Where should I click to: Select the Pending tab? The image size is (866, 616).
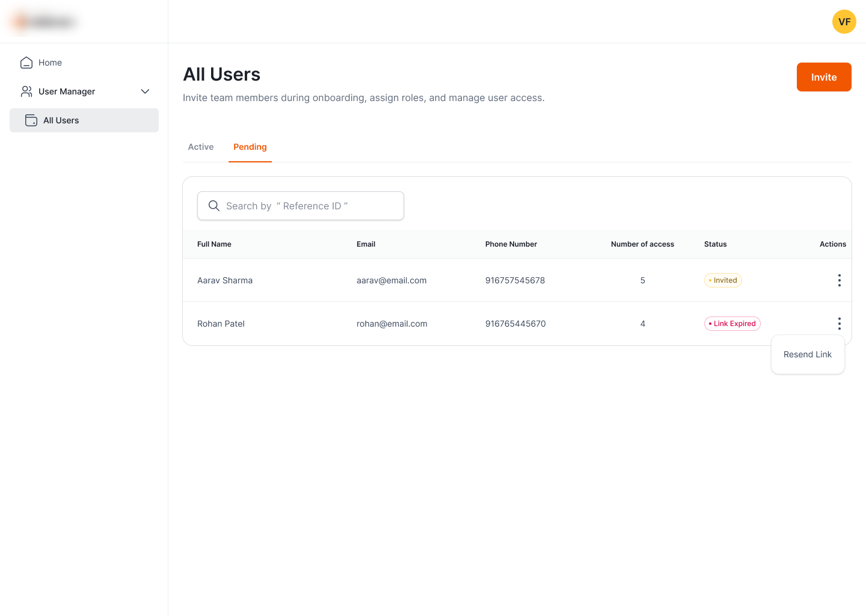(250, 147)
